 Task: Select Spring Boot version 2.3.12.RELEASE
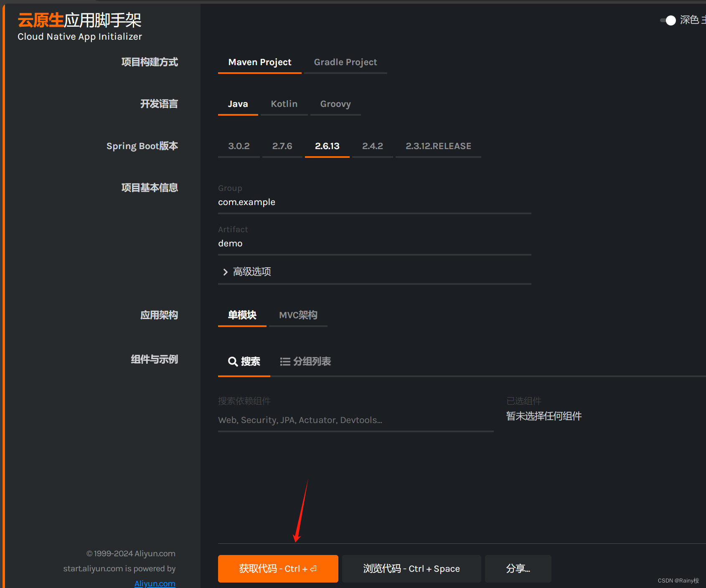click(x=438, y=146)
